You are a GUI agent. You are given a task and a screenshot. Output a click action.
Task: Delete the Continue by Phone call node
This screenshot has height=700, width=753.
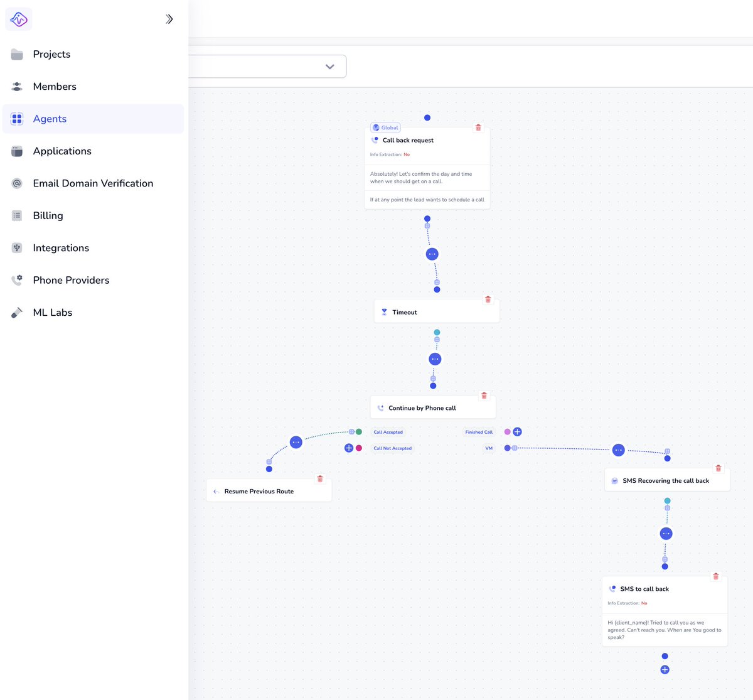pos(484,396)
